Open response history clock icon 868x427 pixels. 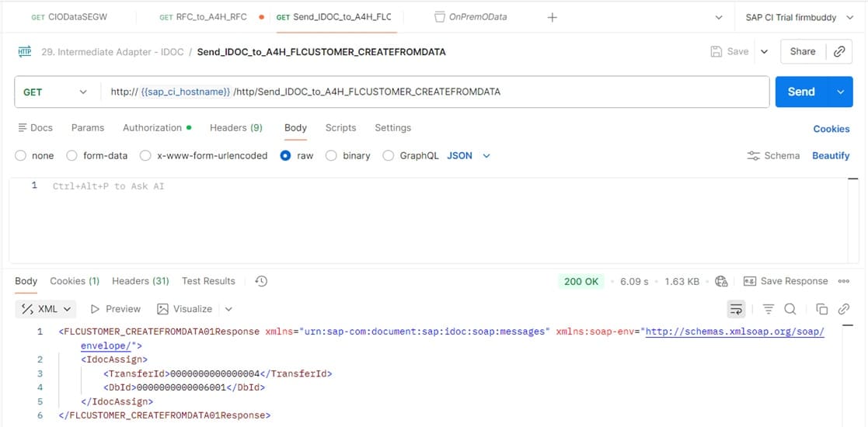261,281
